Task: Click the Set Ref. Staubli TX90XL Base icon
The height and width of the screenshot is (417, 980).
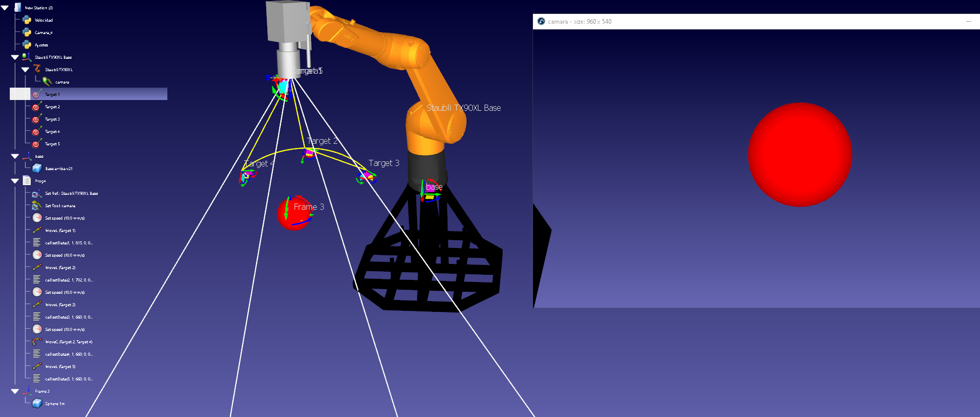Action: pos(37,193)
